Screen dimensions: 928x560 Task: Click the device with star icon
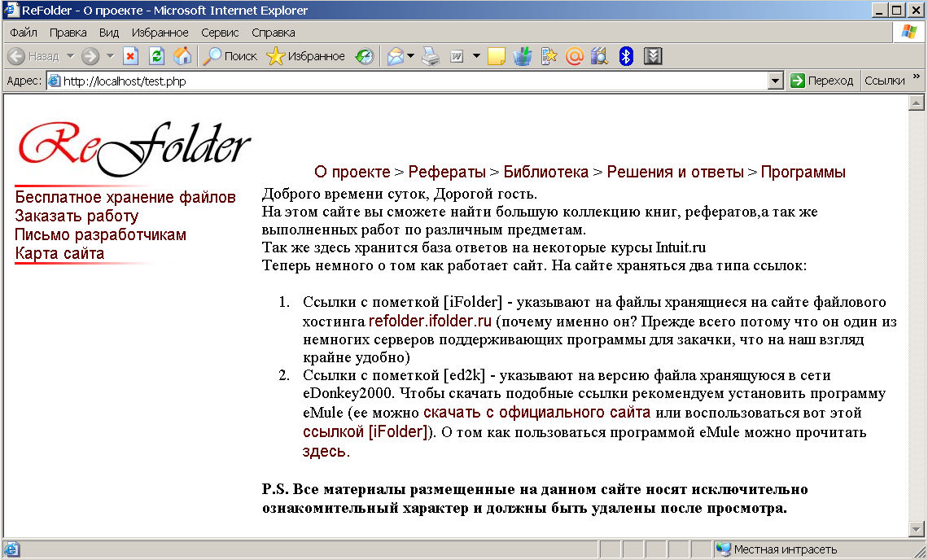pyautogui.click(x=549, y=56)
